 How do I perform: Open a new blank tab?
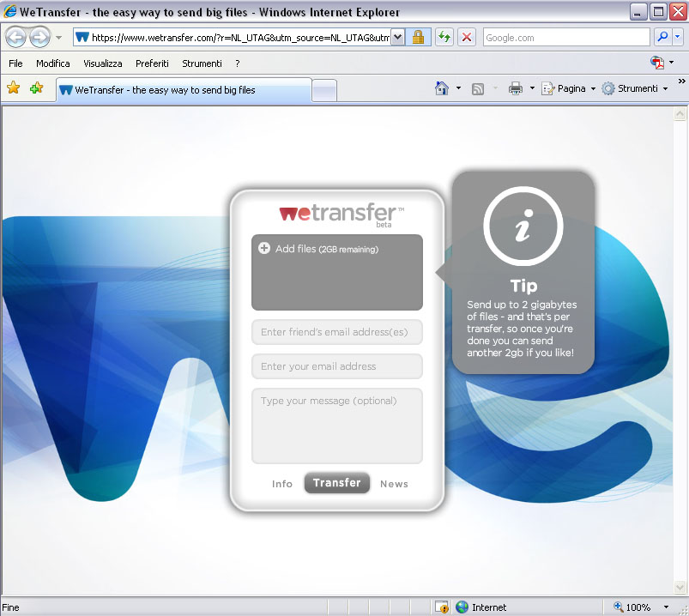point(324,90)
